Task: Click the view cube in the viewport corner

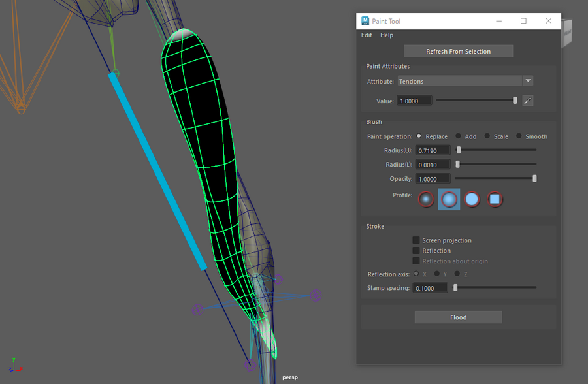Action: point(567,32)
